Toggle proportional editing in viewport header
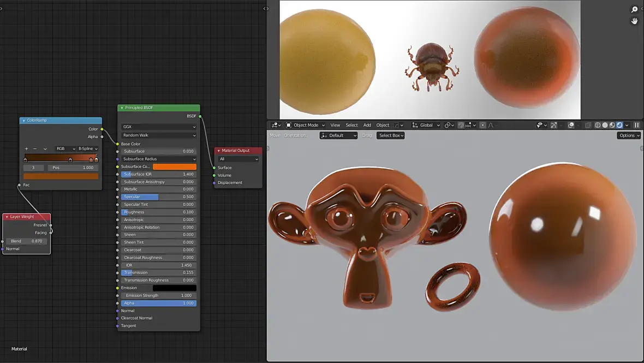Viewport: 644px width, 363px height. 482,125
